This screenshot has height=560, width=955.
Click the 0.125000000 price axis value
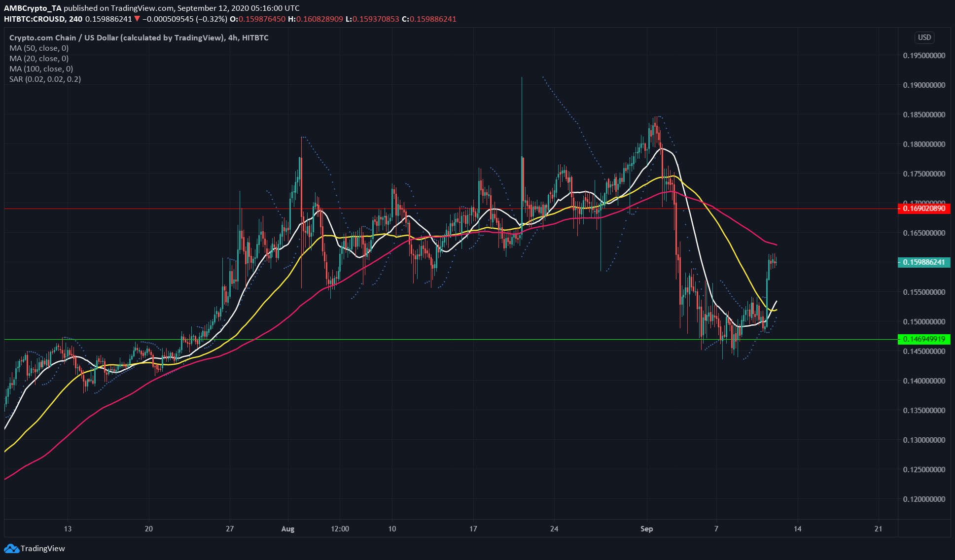pos(924,470)
